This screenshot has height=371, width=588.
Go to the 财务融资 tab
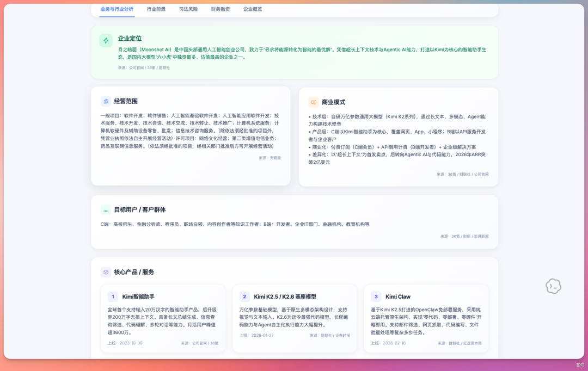point(220,9)
